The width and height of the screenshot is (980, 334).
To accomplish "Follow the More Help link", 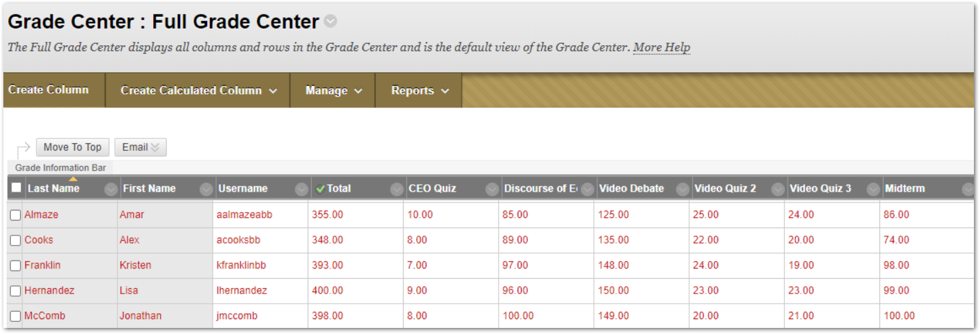I will click(661, 47).
